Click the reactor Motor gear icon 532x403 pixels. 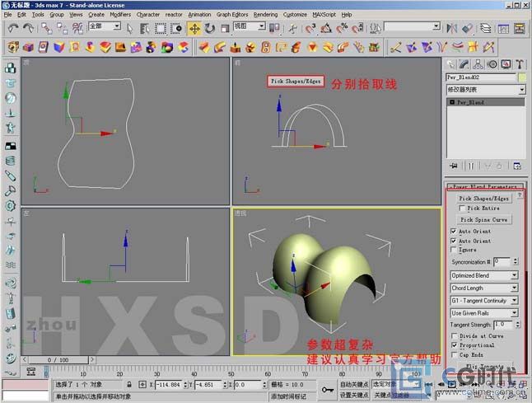click(11, 205)
